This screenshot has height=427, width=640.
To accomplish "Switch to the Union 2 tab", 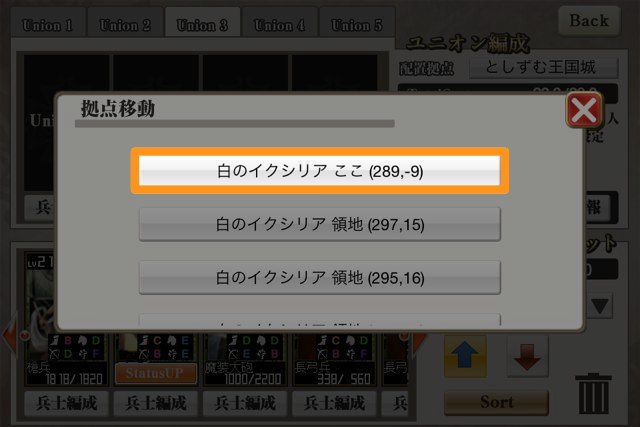I will point(125,25).
